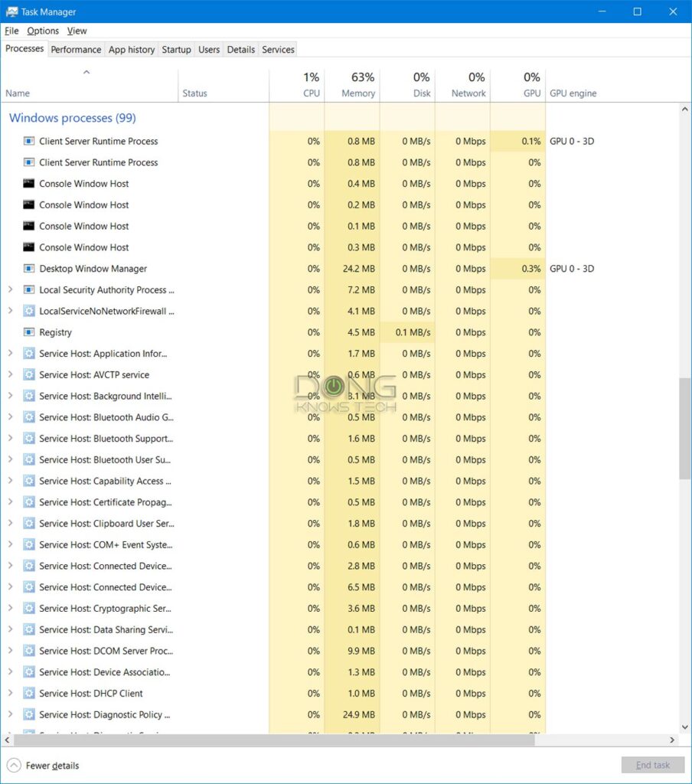This screenshot has height=784, width=692.
Task: Click the LocalServiceNoNetworkFirewall gear icon
Action: tap(29, 311)
